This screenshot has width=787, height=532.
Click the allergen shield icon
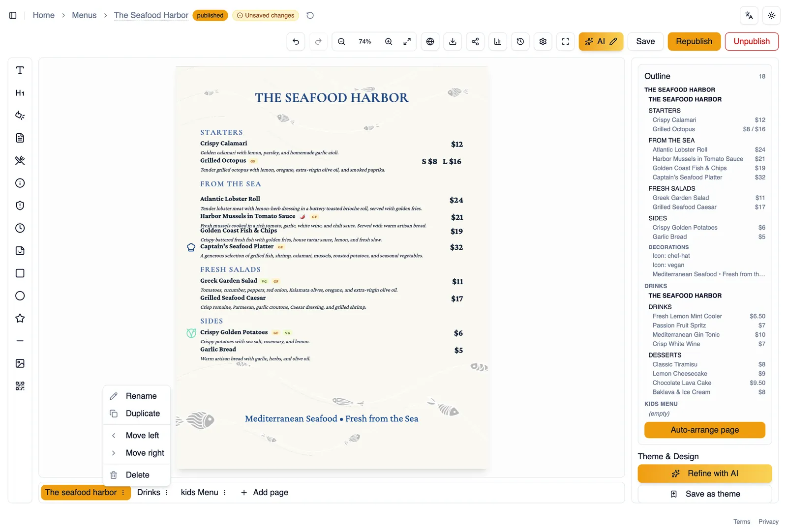(20, 206)
